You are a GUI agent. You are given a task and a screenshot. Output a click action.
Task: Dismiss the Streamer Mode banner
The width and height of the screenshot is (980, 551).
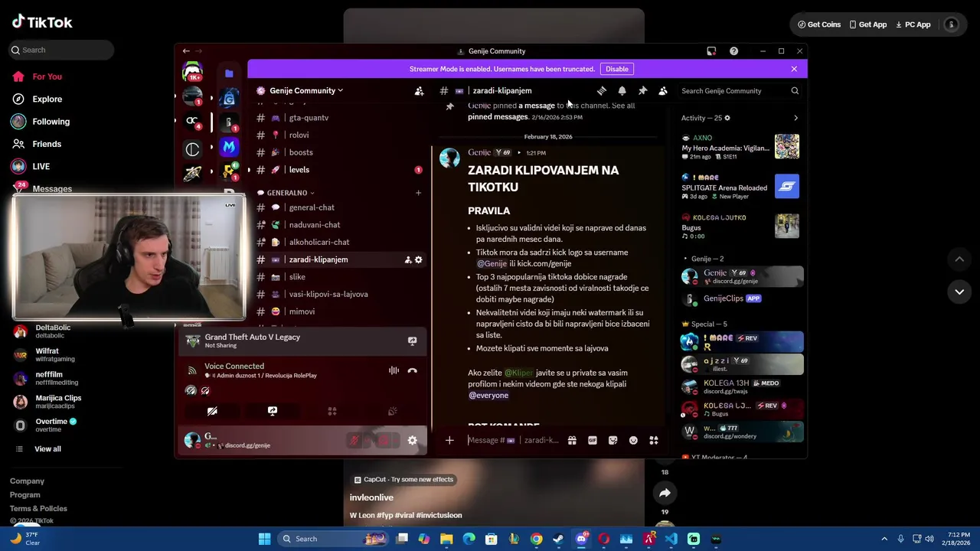(794, 69)
